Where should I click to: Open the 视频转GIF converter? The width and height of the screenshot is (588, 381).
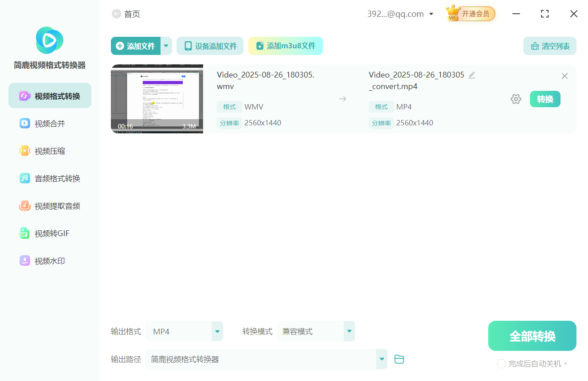pyautogui.click(x=49, y=233)
